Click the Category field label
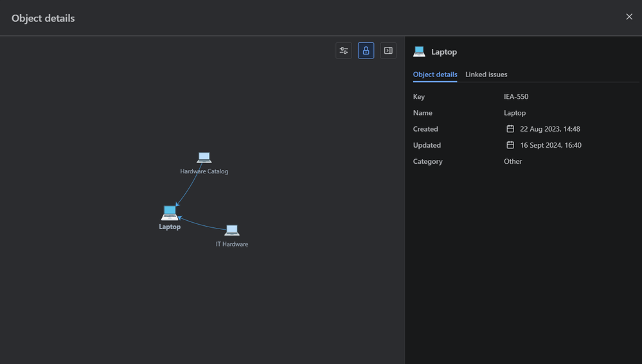The height and width of the screenshot is (364, 642). click(427, 162)
